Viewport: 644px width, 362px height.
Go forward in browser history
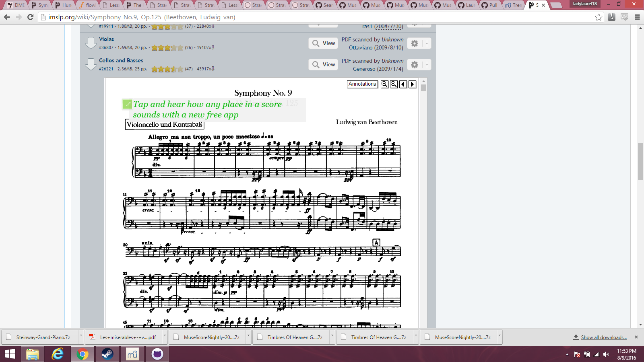tap(19, 17)
